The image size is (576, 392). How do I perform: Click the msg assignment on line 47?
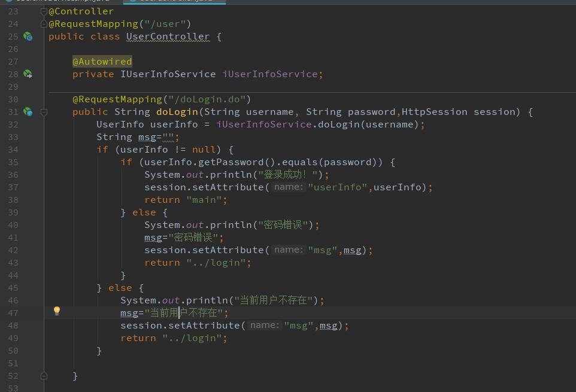pyautogui.click(x=129, y=313)
